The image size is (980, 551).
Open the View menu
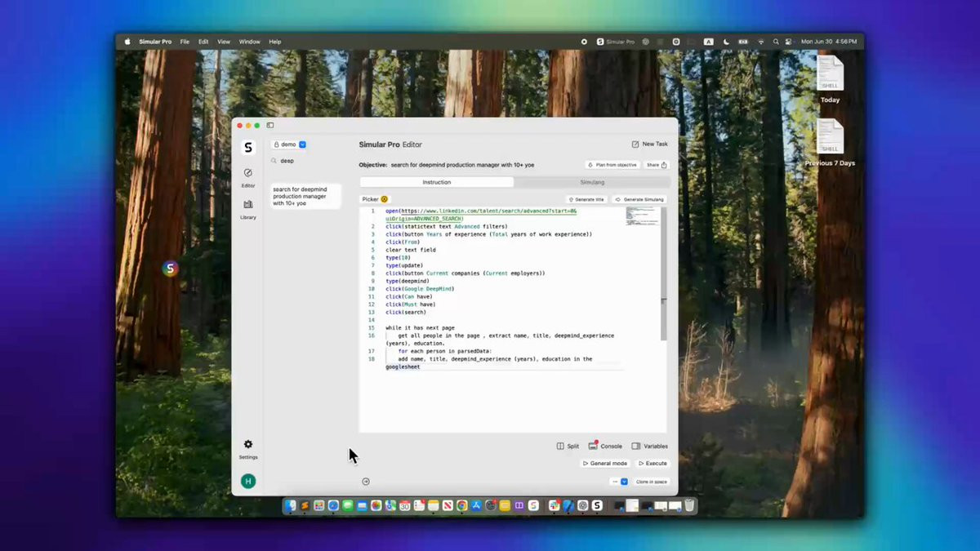point(223,42)
